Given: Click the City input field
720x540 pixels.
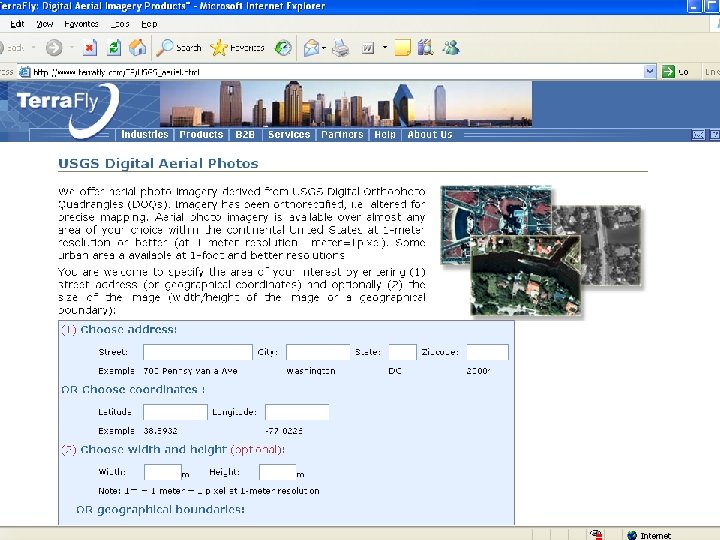Looking at the screenshot, I should pos(318,352).
